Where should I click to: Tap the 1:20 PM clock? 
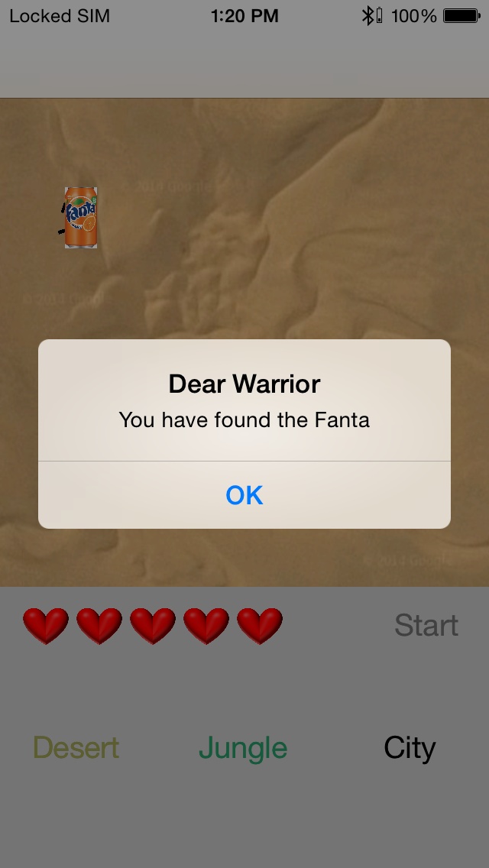click(x=244, y=16)
